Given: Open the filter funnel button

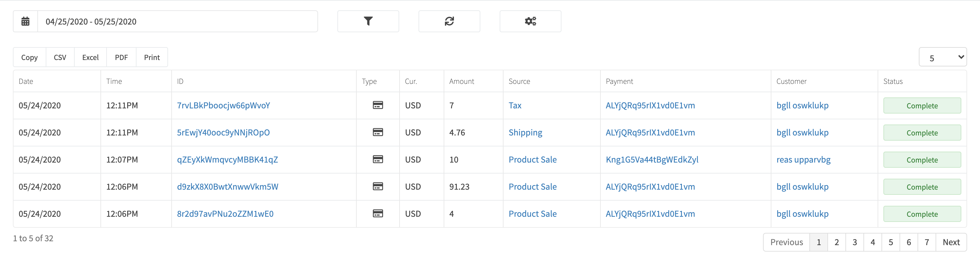Looking at the screenshot, I should pos(368,21).
